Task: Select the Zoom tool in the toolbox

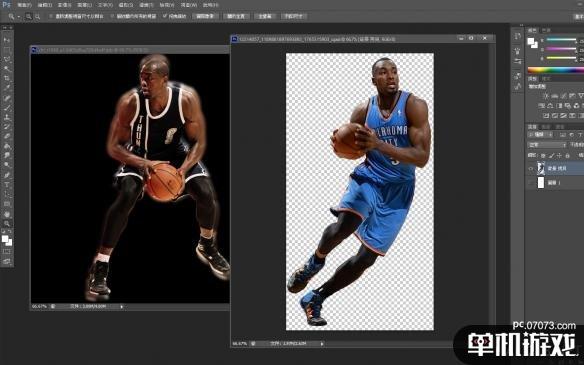Action: [7, 223]
